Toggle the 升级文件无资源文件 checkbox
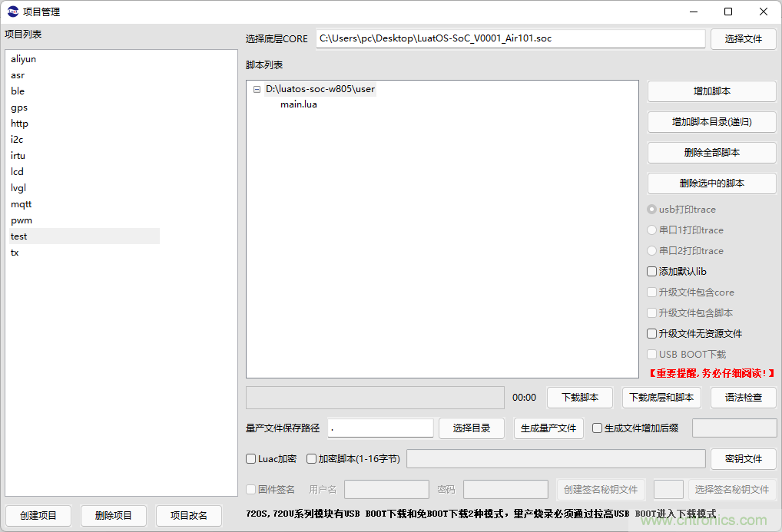 (652, 334)
